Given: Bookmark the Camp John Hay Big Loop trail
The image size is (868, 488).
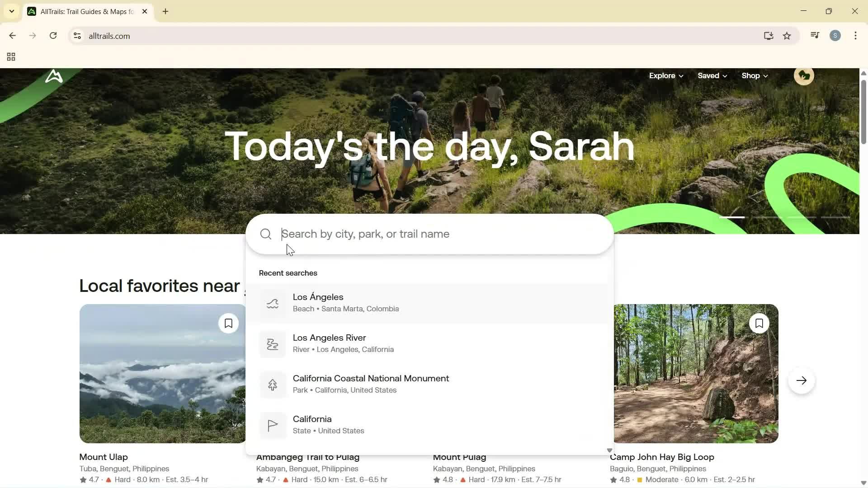Looking at the screenshot, I should 759,323.
